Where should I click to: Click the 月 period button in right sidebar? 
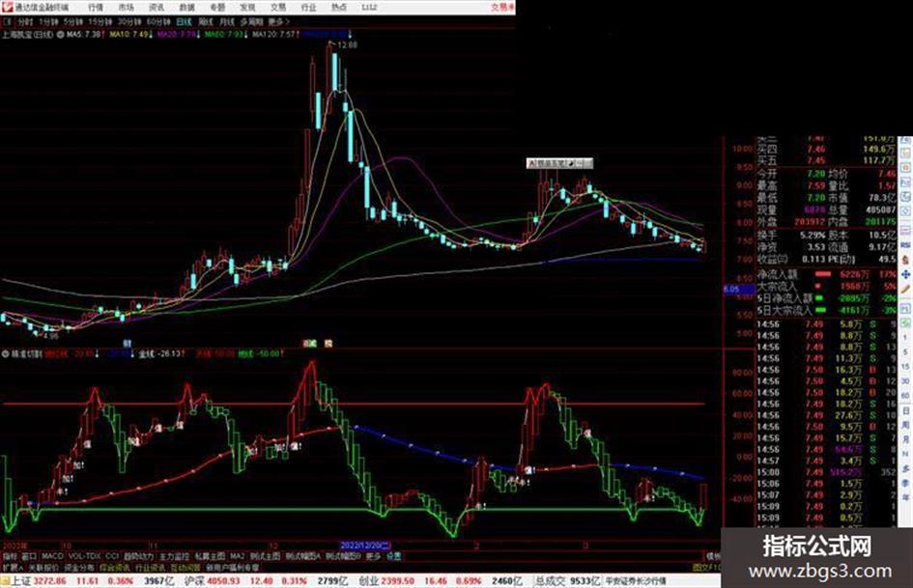[905, 439]
